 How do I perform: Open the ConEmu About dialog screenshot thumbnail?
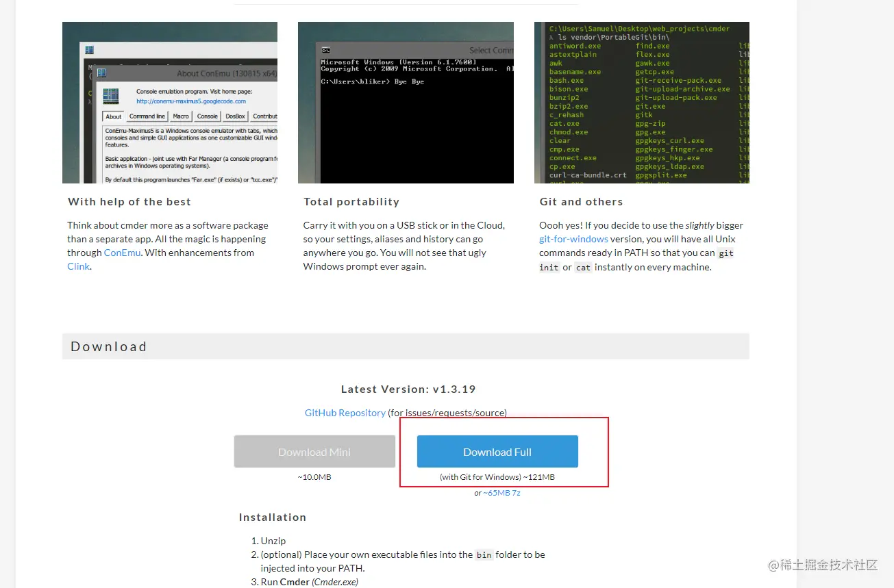click(170, 103)
